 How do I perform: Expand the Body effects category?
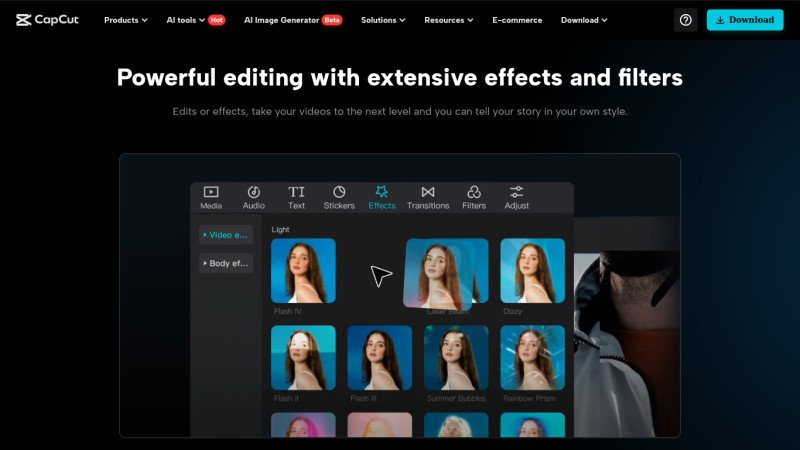coord(226,264)
